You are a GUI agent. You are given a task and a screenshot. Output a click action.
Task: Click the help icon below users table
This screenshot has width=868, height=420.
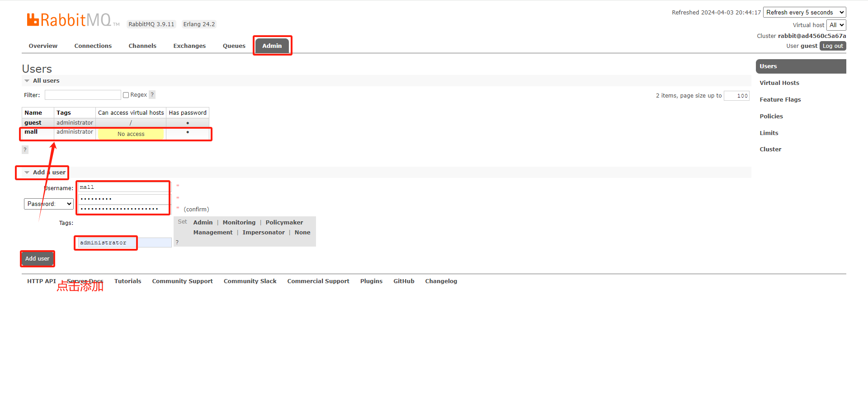coord(25,149)
